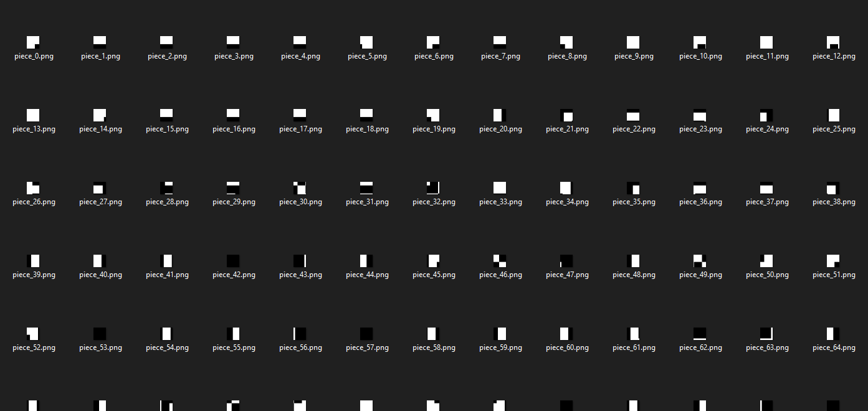Select the piece_13.png file icon
The height and width of the screenshot is (411, 868).
point(34,115)
